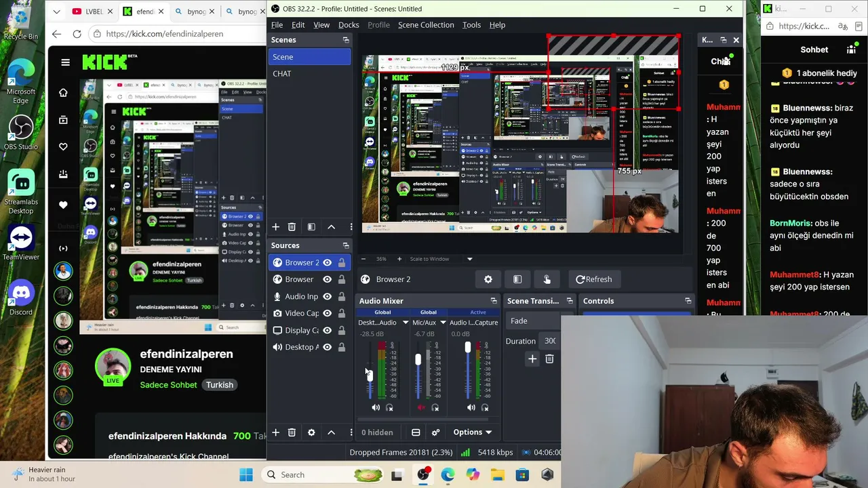The image size is (868, 488).
Task: Open the Sadece Sohbet category link
Action: 168,385
